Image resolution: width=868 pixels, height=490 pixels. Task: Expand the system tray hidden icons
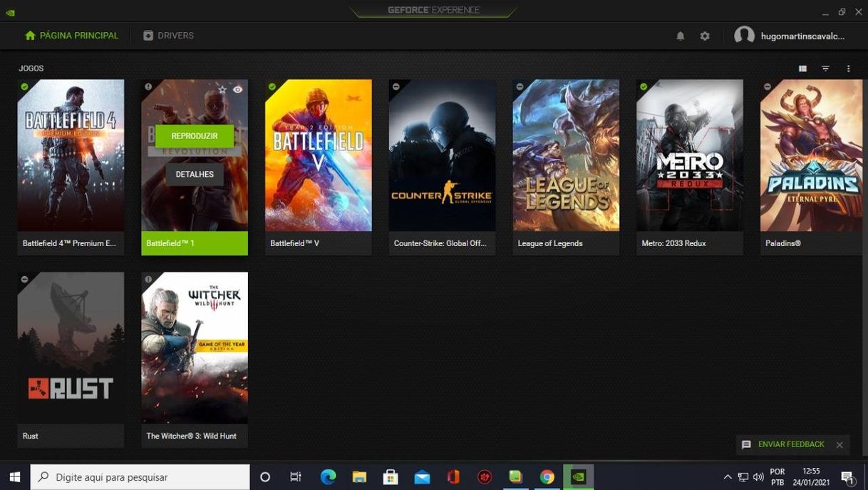[728, 477]
